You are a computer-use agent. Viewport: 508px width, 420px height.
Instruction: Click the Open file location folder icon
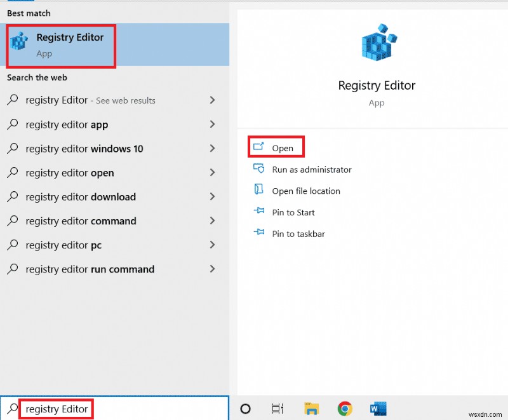pyautogui.click(x=258, y=189)
